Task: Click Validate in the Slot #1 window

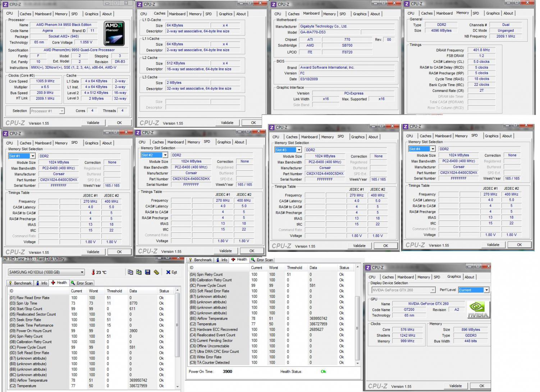Action: point(93,252)
